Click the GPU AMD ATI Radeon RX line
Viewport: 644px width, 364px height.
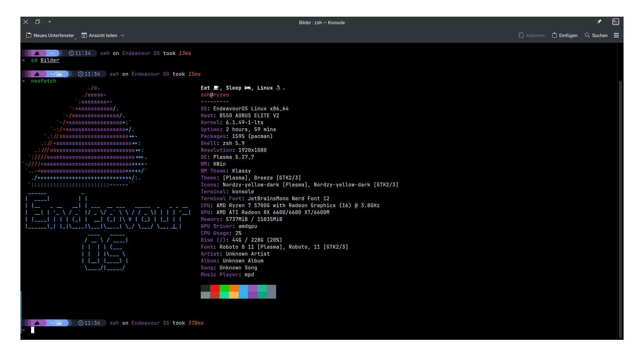(265, 212)
